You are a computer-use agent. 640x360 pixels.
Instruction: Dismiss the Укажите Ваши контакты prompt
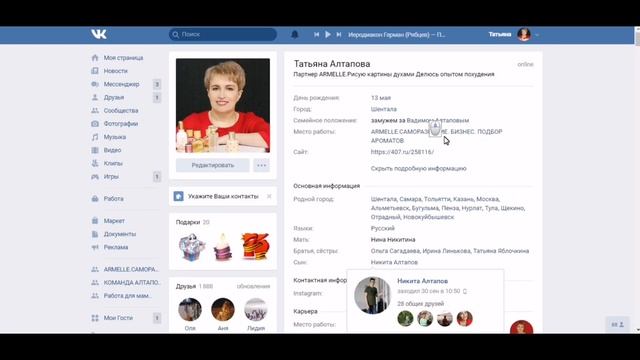269,196
